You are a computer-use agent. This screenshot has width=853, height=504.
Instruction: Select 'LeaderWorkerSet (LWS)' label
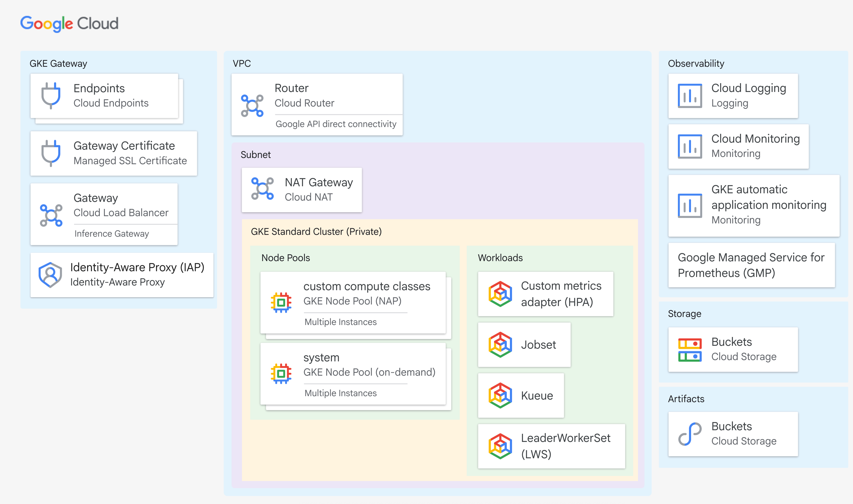(566, 446)
